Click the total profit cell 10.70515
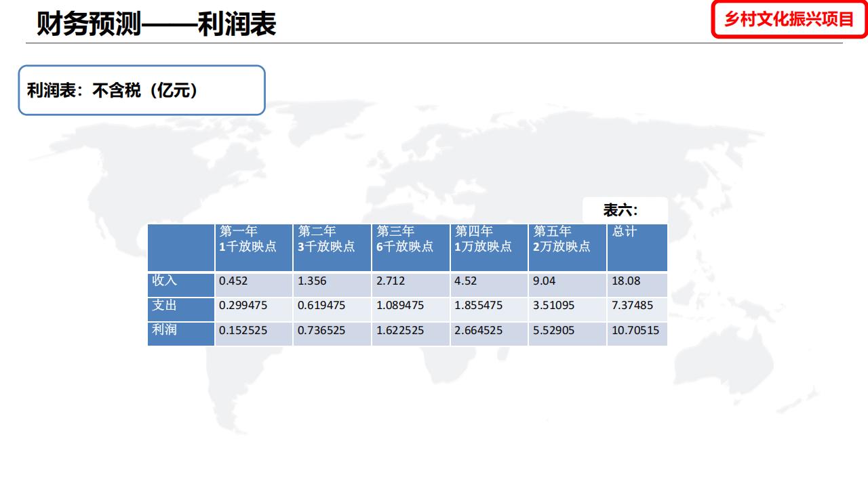 click(637, 333)
